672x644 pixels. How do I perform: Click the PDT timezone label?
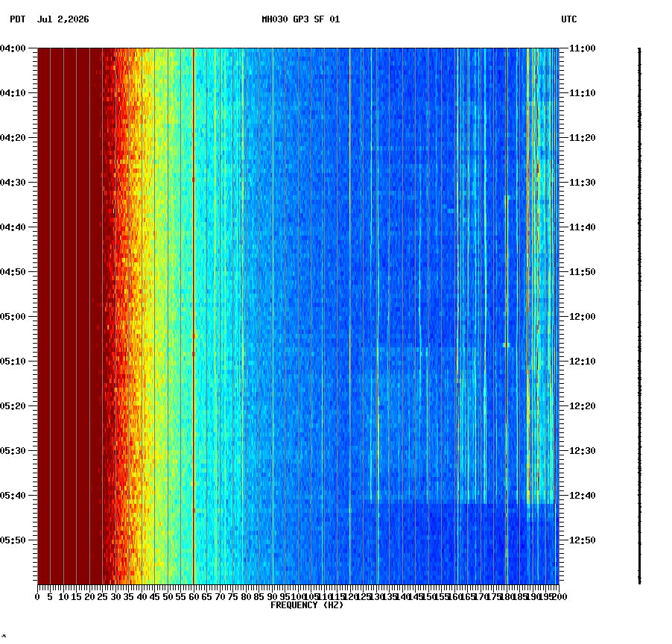coord(18,19)
